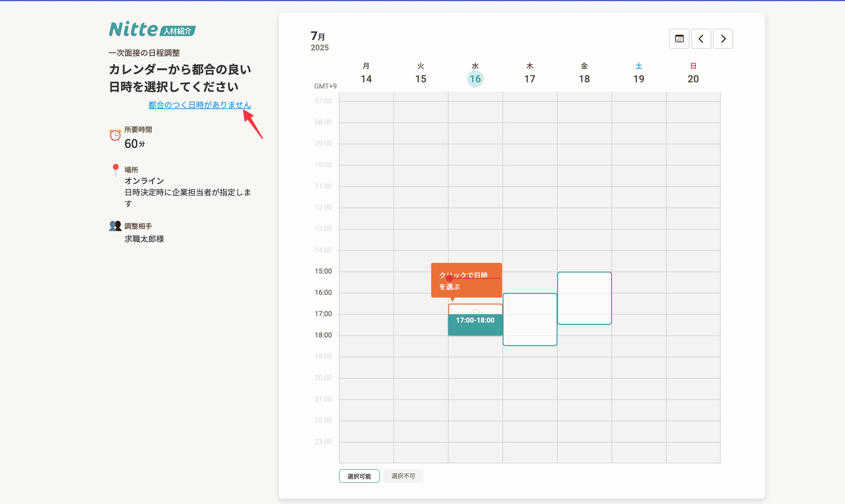Viewport: 845px width, 504px height.
Task: Select the 17:00-18:00 slot on Wednesday
Action: click(x=475, y=325)
